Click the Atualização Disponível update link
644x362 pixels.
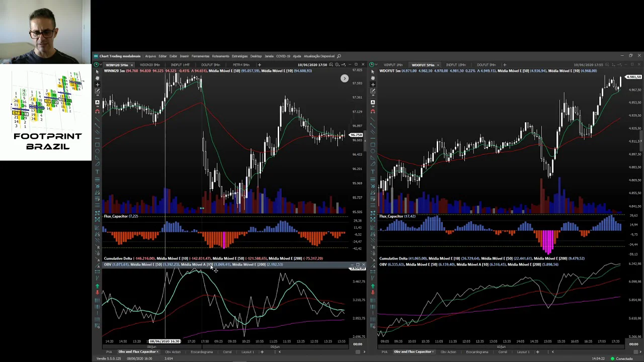point(319,56)
